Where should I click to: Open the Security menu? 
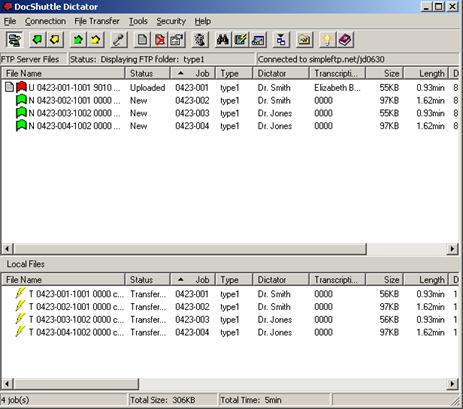(171, 21)
